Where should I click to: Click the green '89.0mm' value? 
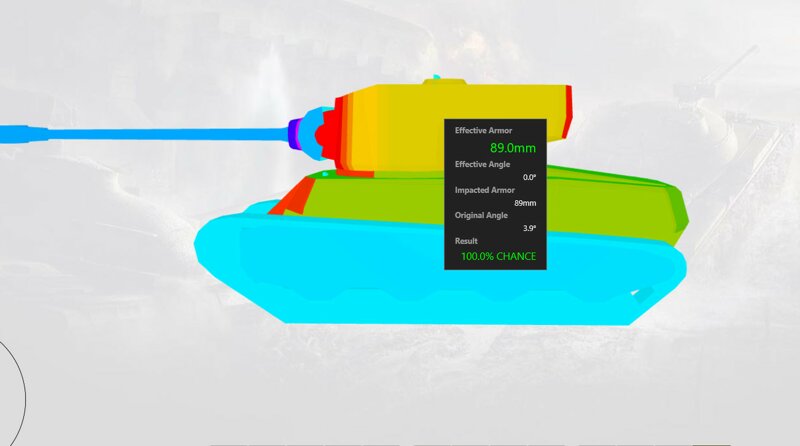coord(513,148)
